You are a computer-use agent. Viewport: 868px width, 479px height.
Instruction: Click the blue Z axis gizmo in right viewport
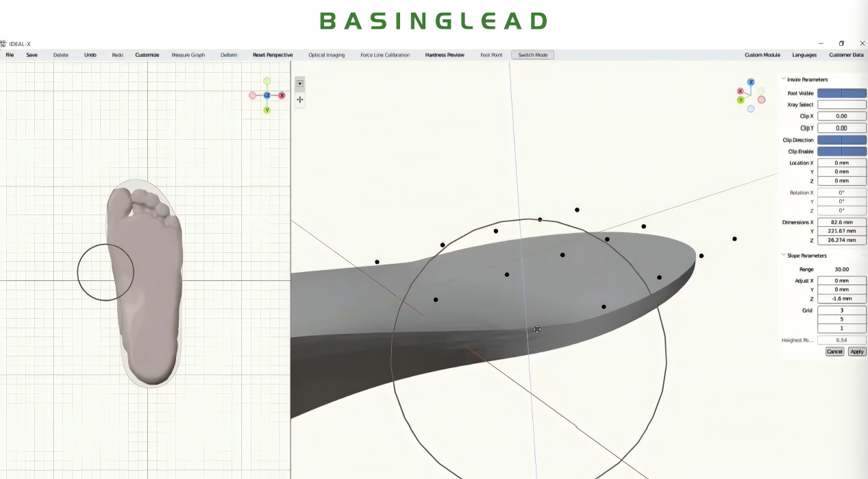[751, 82]
